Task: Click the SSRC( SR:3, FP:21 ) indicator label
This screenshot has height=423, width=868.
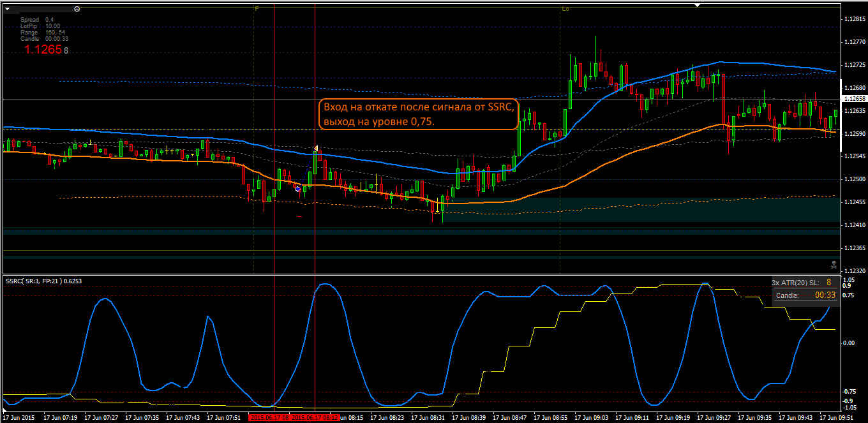Action: pos(43,281)
